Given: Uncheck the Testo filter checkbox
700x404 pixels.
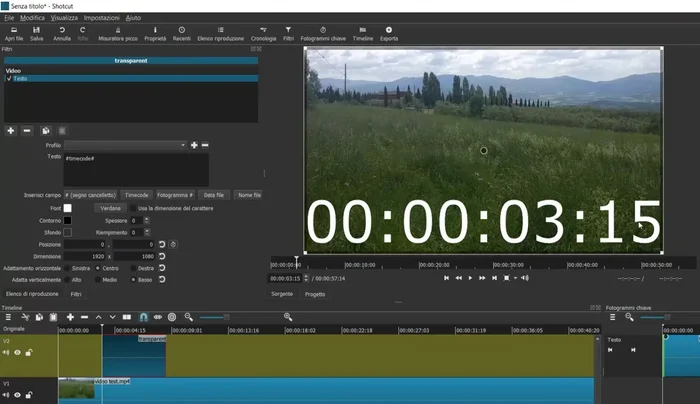Looking at the screenshot, I should coord(8,78).
